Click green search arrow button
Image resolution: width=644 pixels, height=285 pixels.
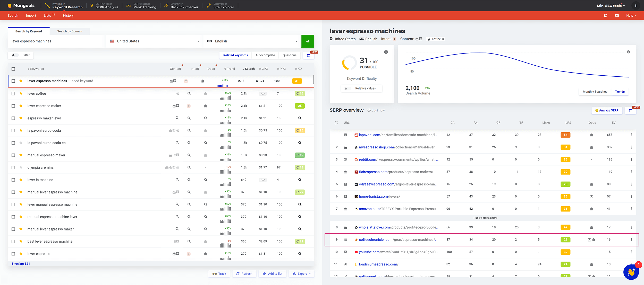point(308,41)
